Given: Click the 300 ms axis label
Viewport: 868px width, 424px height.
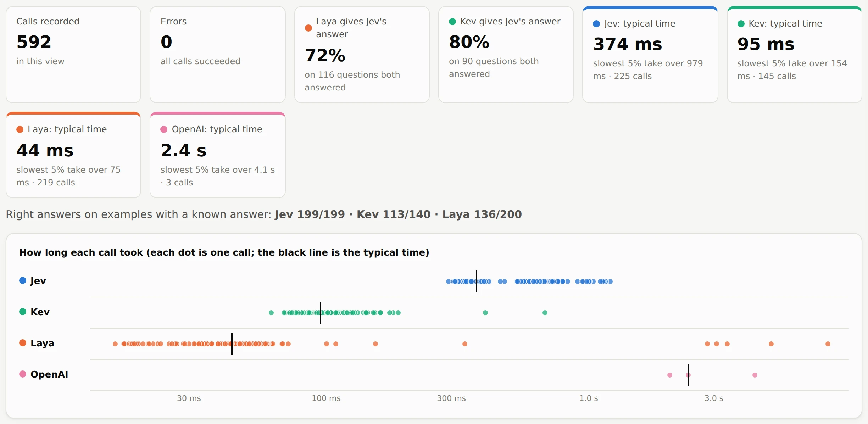Looking at the screenshot, I should coord(451,398).
